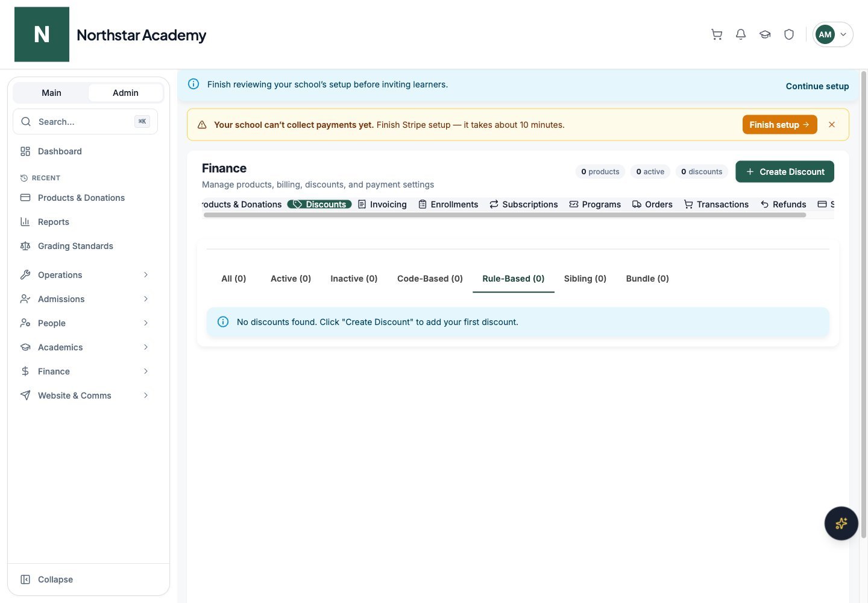
Task: Select the Discounts finance tab
Action: pyautogui.click(x=319, y=204)
